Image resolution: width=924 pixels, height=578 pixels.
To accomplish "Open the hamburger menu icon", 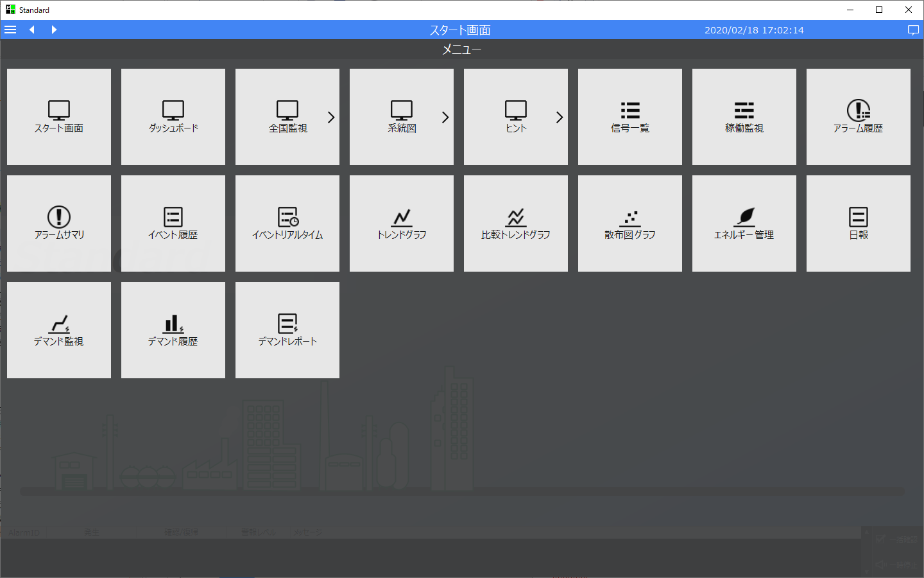I will [x=10, y=30].
